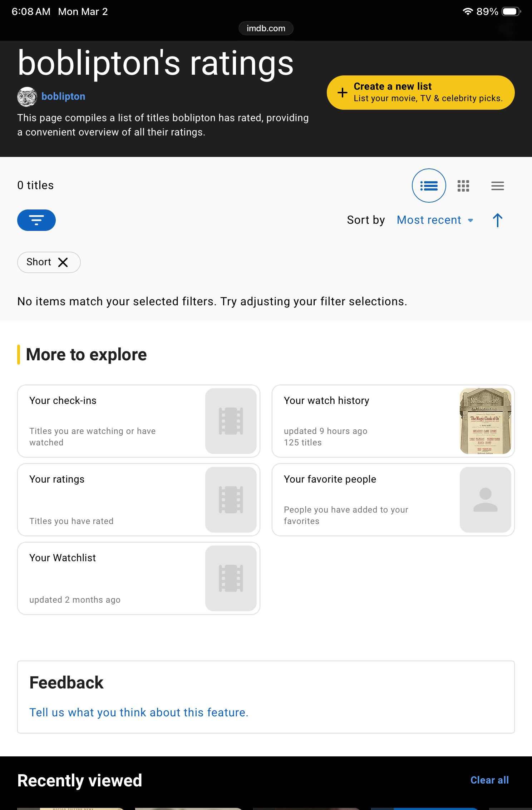Click the Watchlist film strip icon
Screen dimensions: 532x810
(x=231, y=578)
